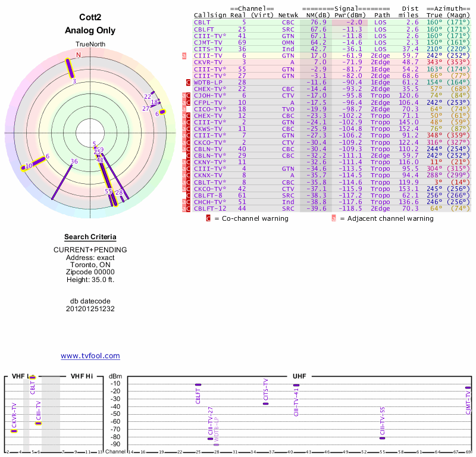The height and width of the screenshot is (457, 476).
Task: Select the red N north marker on radar
Action: tap(78, 55)
